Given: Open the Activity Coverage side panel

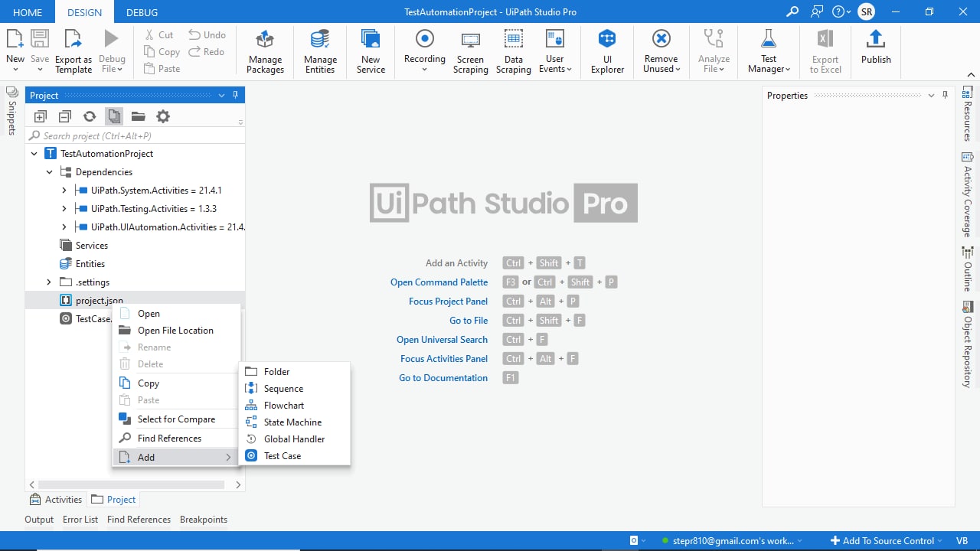Looking at the screenshot, I should 967,194.
